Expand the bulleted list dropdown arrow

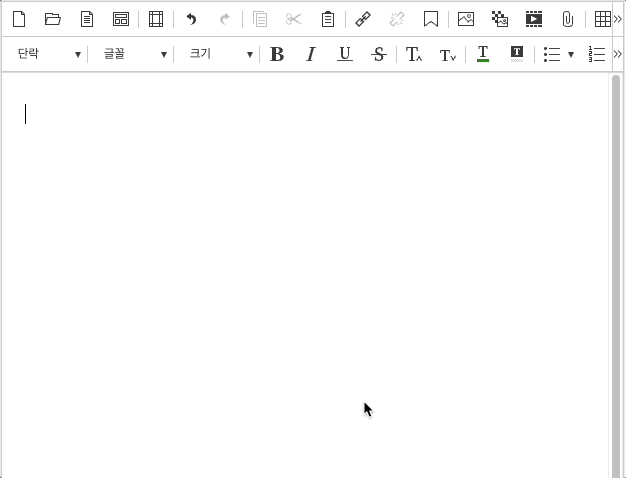571,54
